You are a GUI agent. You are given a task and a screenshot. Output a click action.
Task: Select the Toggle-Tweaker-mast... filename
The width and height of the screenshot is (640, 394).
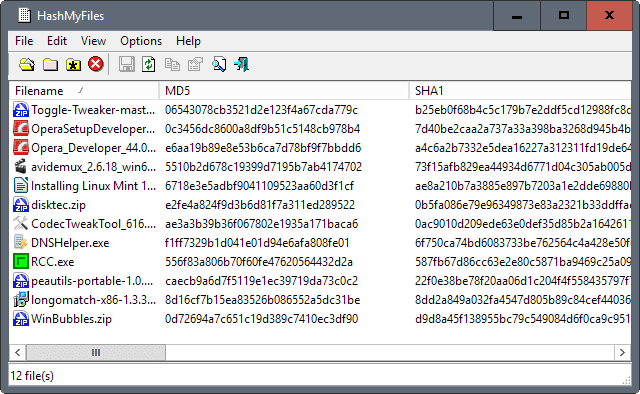click(x=93, y=110)
